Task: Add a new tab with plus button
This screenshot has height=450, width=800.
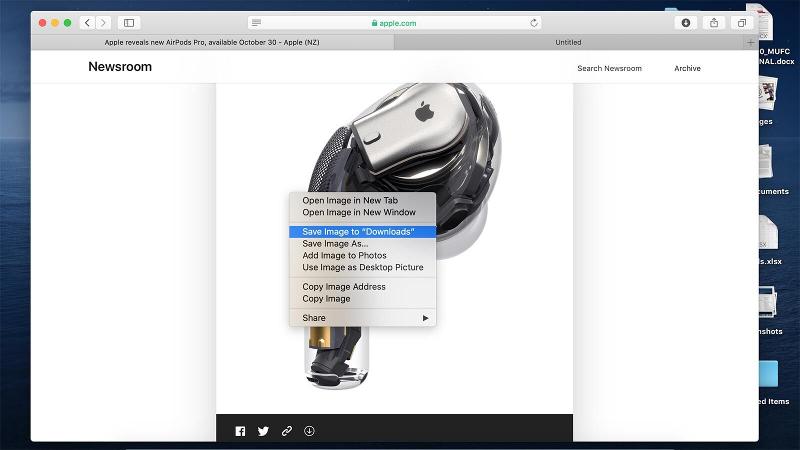Action: click(x=751, y=42)
